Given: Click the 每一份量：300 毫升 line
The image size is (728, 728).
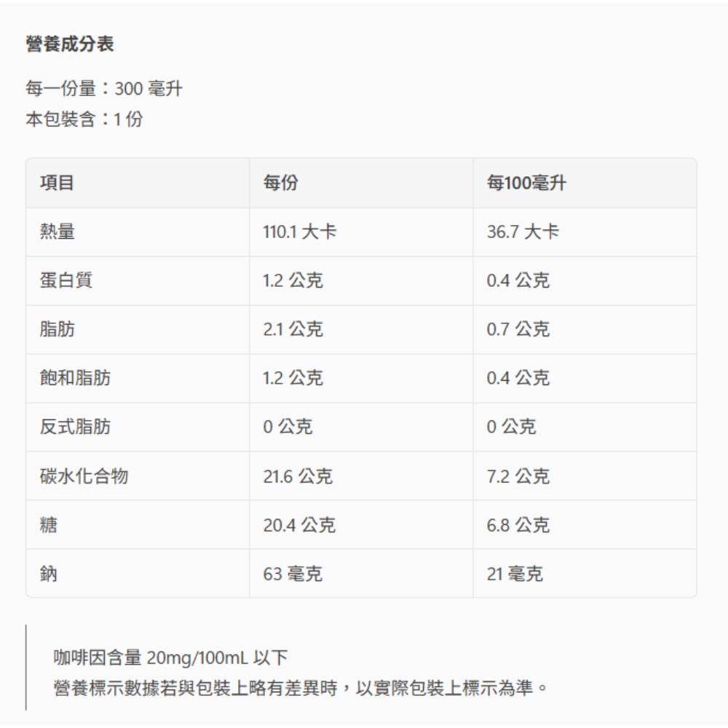Looking at the screenshot, I should tap(104, 90).
